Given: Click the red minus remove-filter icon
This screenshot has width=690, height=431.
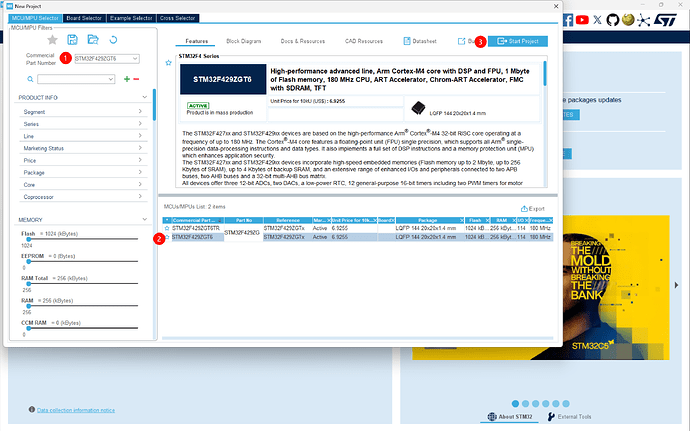Looking at the screenshot, I should point(136,79).
